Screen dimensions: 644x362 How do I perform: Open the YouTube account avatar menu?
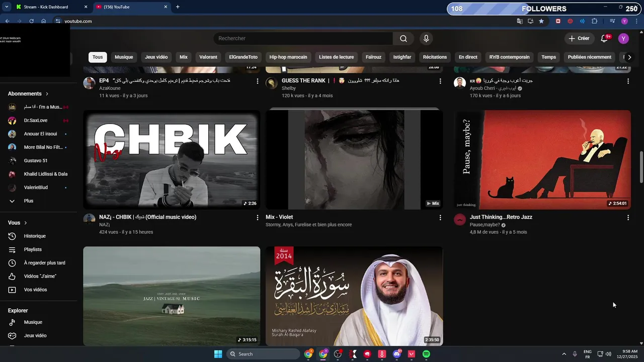pos(623,39)
